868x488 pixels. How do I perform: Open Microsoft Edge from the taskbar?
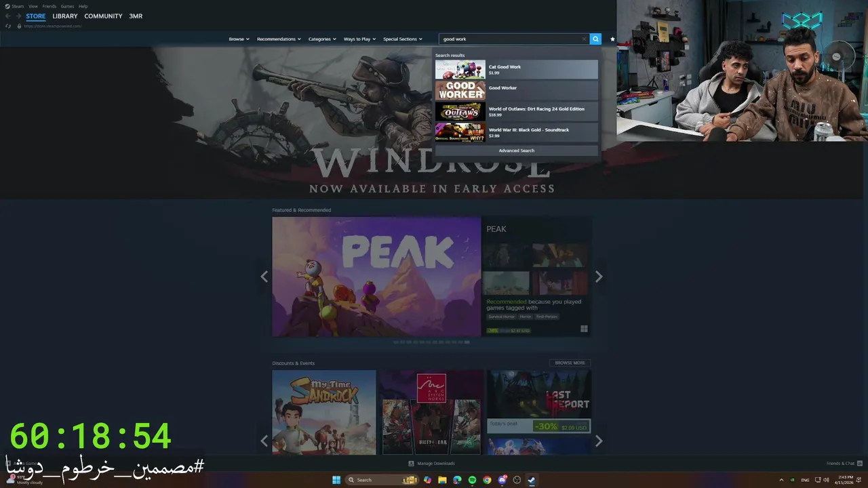point(457,480)
